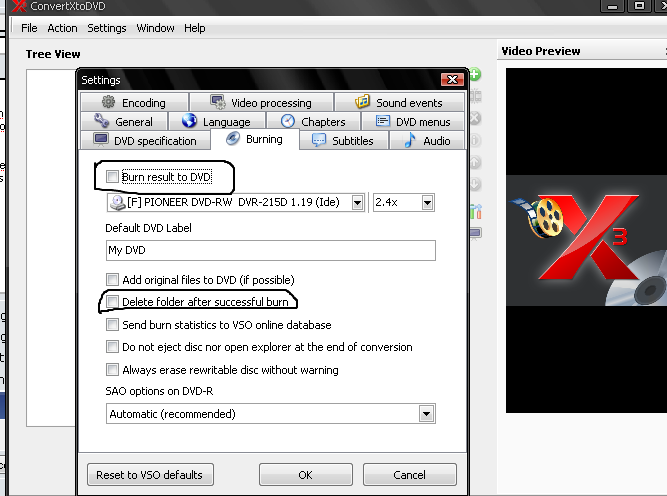Toggle Always erase rewritable disc without warning
The image size is (667, 496).
pyautogui.click(x=112, y=369)
